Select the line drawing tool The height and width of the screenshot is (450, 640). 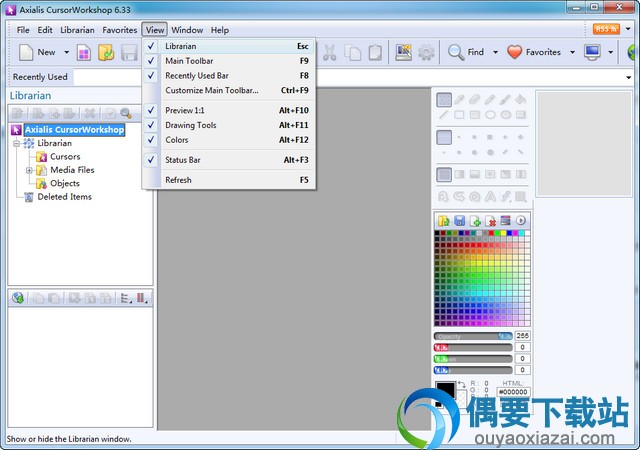(444, 115)
